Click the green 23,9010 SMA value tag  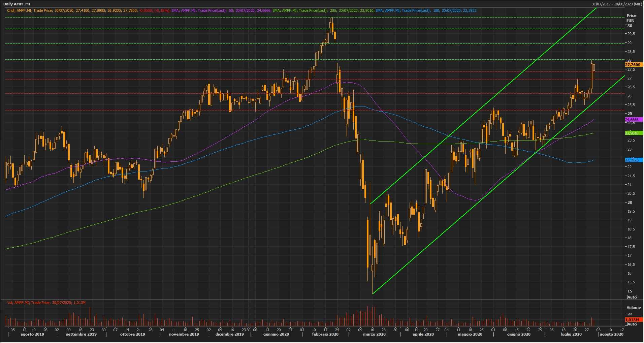click(634, 133)
